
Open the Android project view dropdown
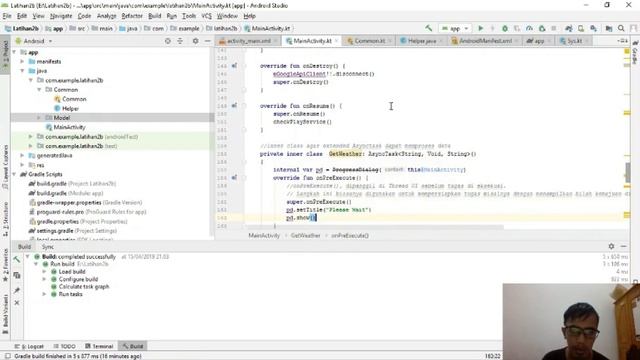pyautogui.click(x=34, y=41)
